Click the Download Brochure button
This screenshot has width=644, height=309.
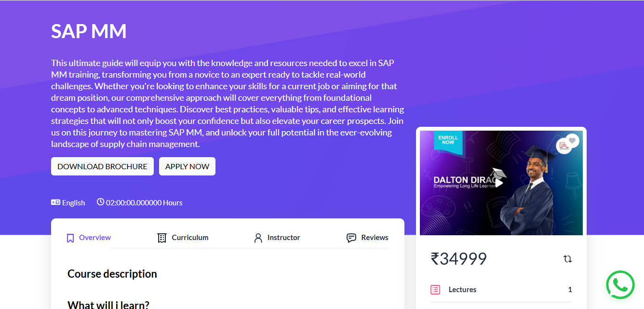point(102,166)
